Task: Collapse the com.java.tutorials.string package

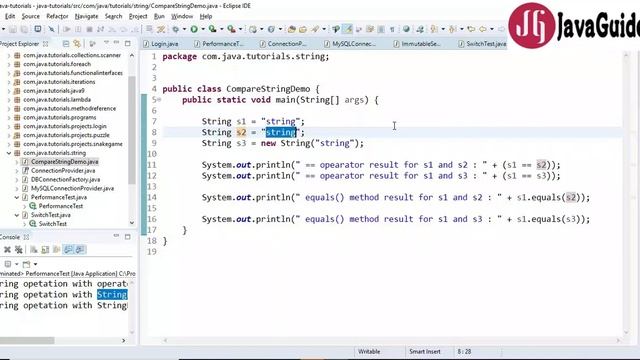Action: pyautogui.click(x=9, y=153)
